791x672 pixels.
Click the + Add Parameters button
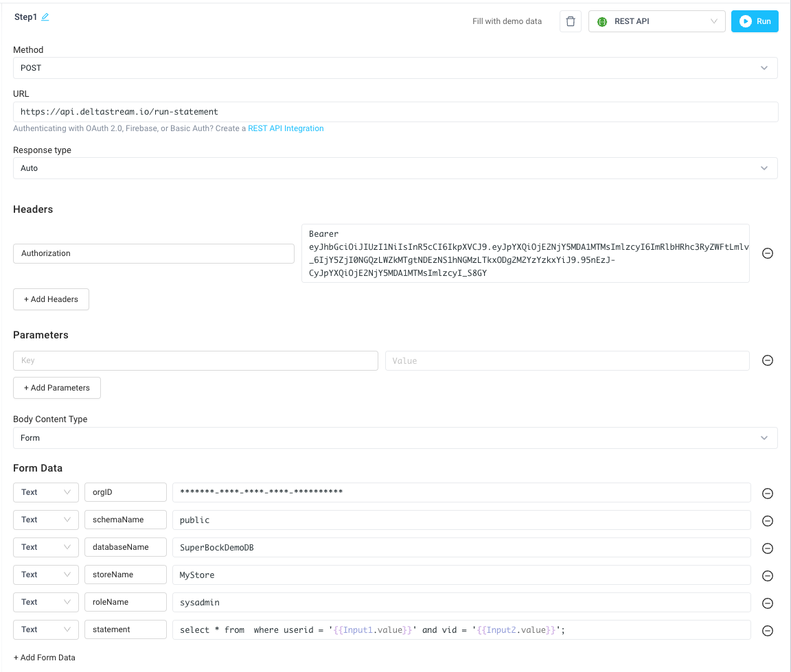(57, 388)
